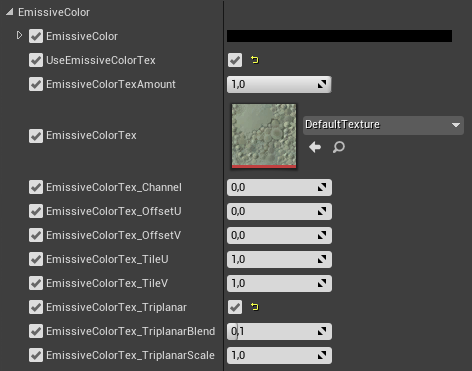Use selected asset arrow for EmissiveColorTex
Viewport: 472px width, 371px height.
[x=315, y=147]
